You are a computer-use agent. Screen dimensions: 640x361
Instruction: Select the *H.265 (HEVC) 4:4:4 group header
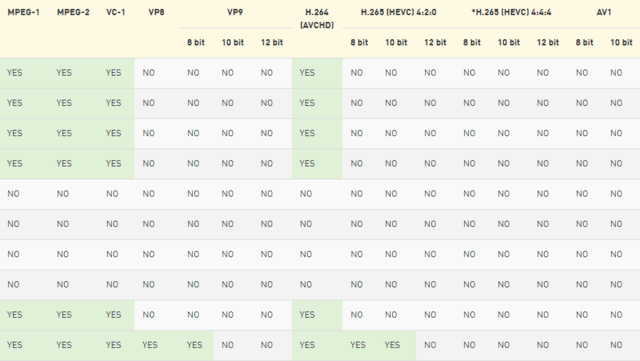pos(511,12)
